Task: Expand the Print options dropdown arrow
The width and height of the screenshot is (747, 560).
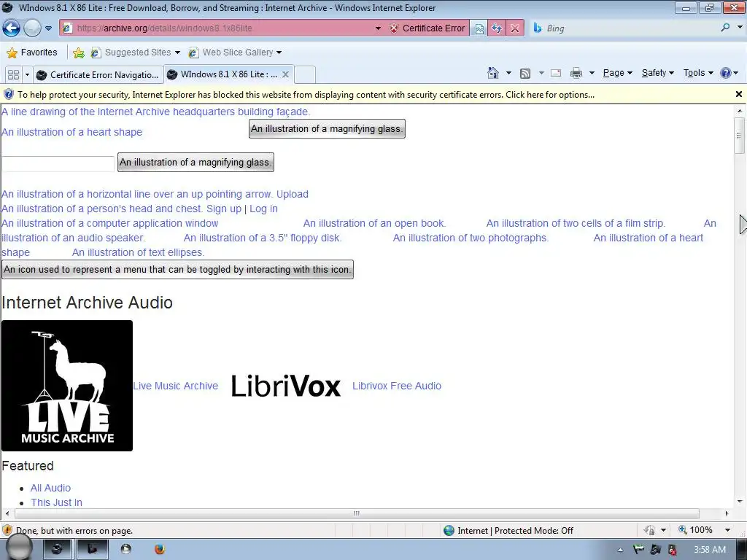Action: pos(592,73)
